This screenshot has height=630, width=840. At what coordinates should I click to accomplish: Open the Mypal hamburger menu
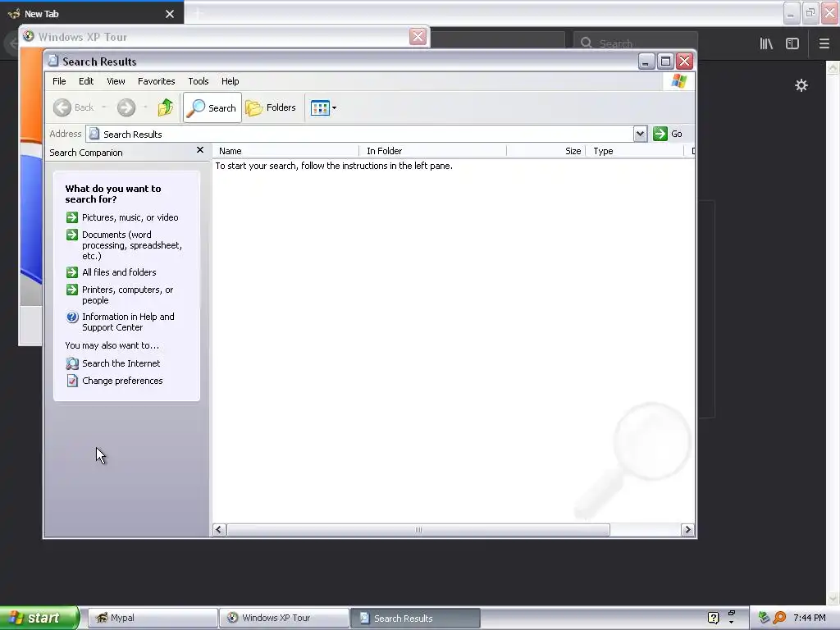point(824,43)
